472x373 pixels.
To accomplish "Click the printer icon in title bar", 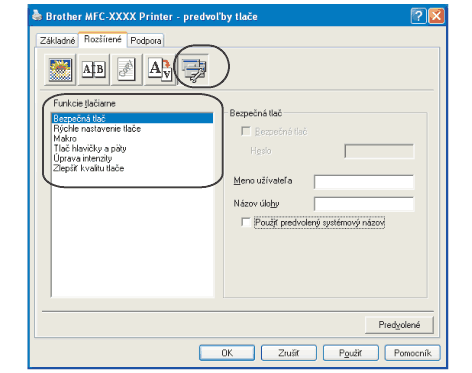I will click(37, 15).
